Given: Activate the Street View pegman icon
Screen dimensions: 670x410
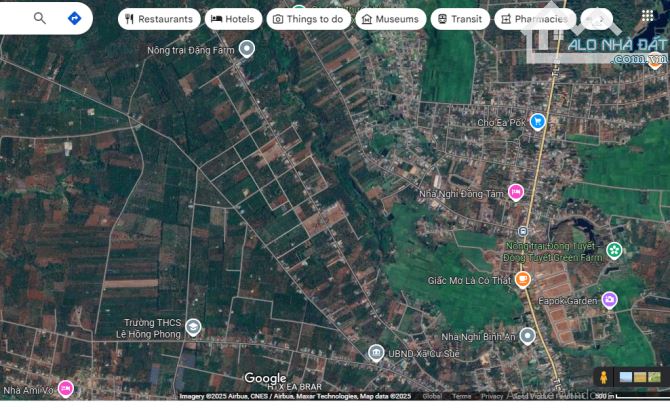Looking at the screenshot, I should (603, 377).
